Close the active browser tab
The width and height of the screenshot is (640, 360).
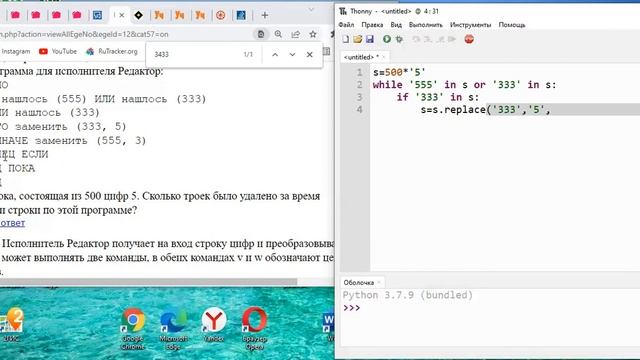point(122,15)
